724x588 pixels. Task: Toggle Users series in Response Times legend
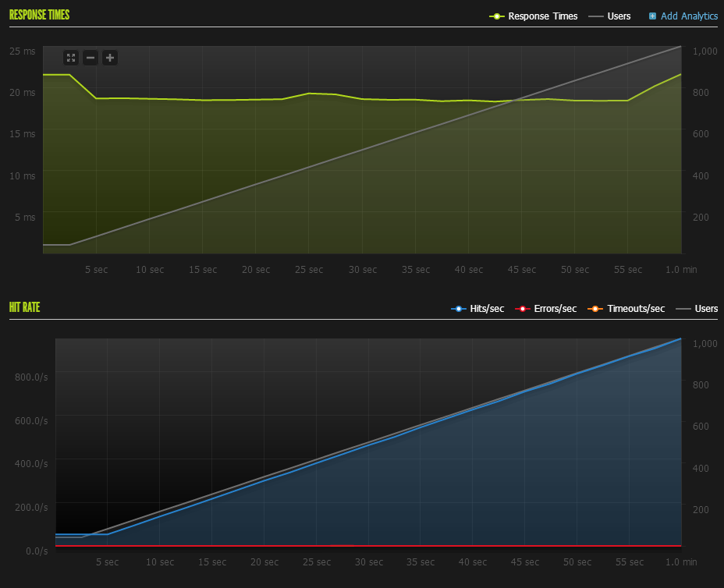[609, 16]
